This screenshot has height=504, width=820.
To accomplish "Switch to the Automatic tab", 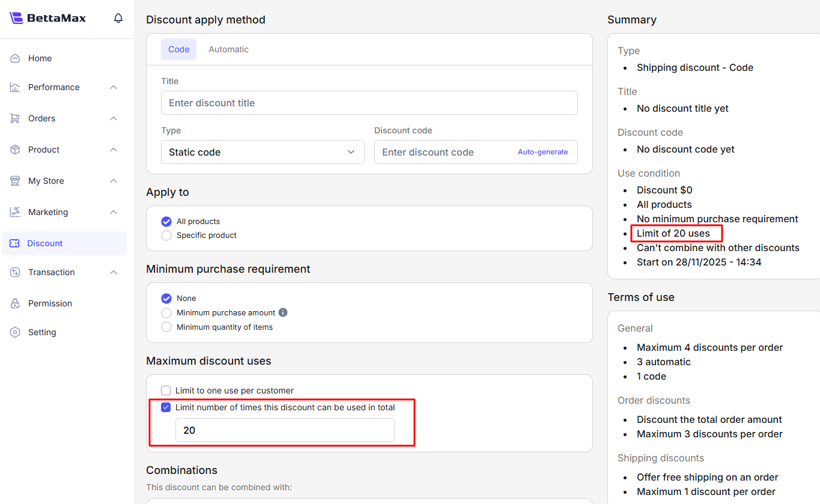I will pos(228,49).
